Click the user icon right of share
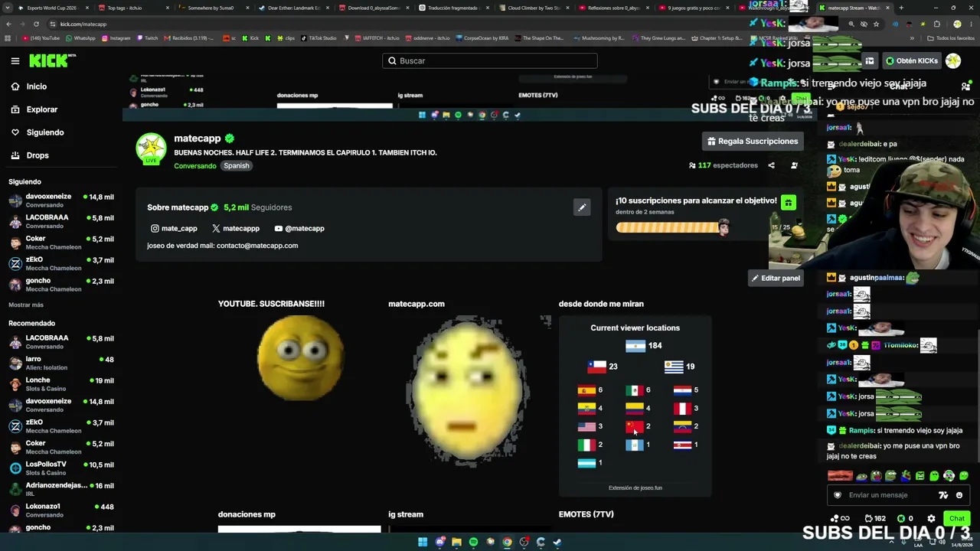This screenshot has height=551, width=980. 794,165
